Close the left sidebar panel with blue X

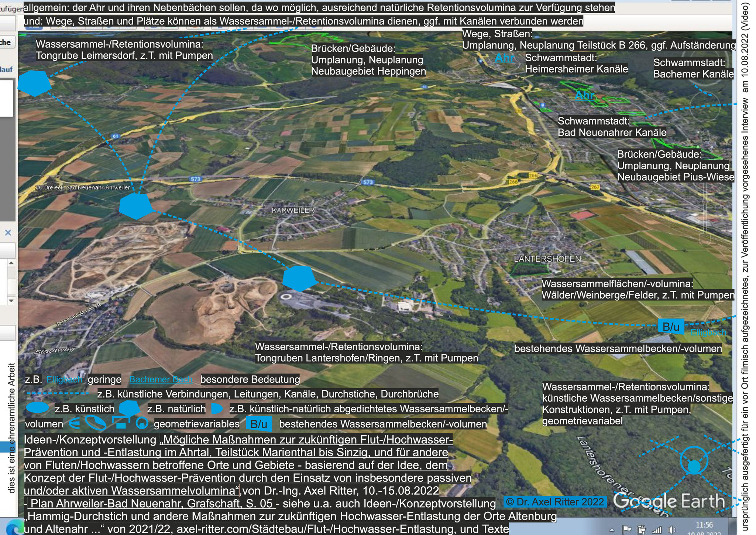pos(8,233)
